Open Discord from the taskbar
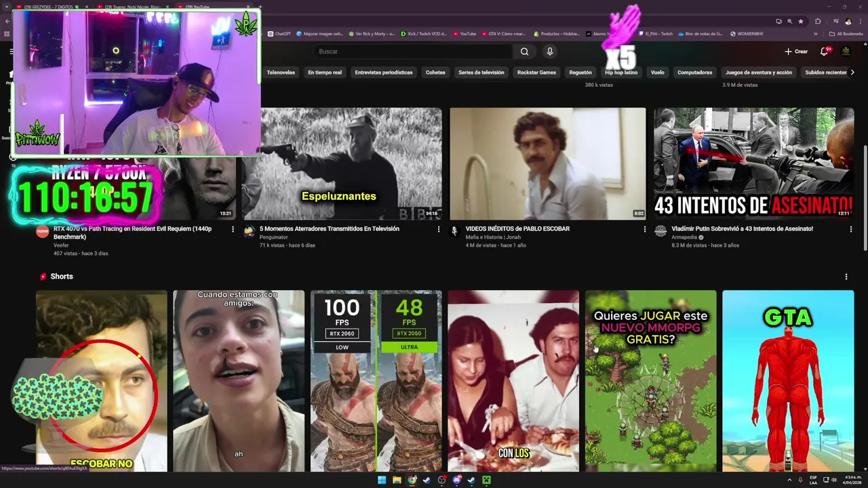 pos(456,480)
